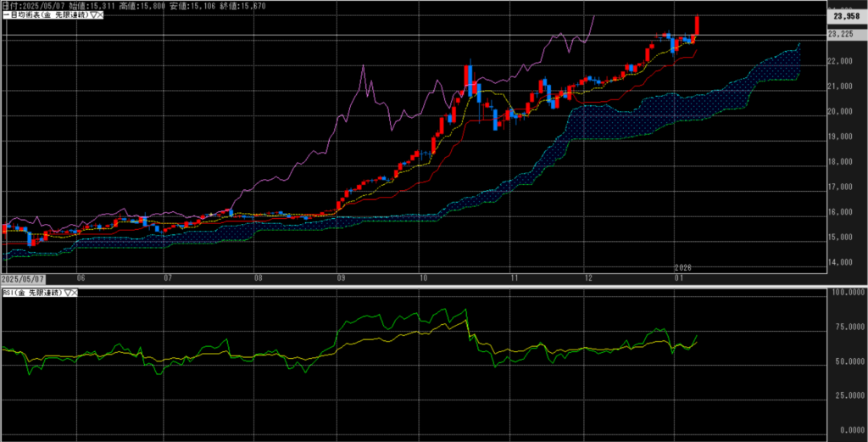Click the RSI(金 先限連続) panel title label

(x=31, y=293)
